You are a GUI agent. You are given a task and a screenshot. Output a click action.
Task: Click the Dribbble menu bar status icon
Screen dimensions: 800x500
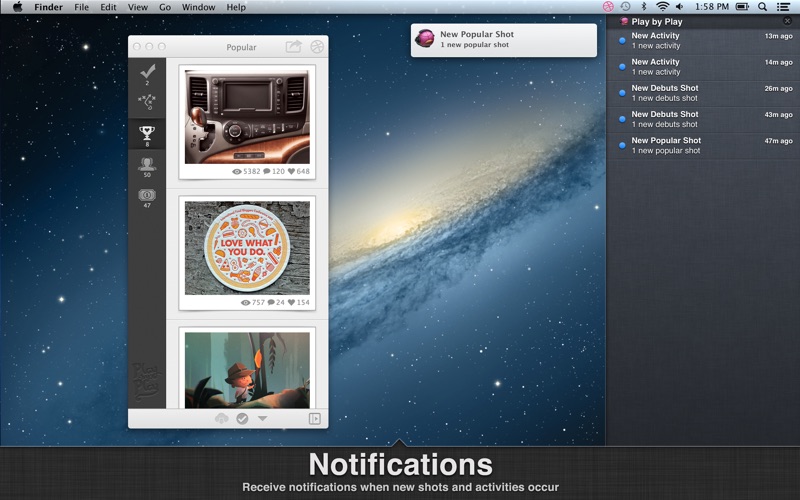coord(608,7)
